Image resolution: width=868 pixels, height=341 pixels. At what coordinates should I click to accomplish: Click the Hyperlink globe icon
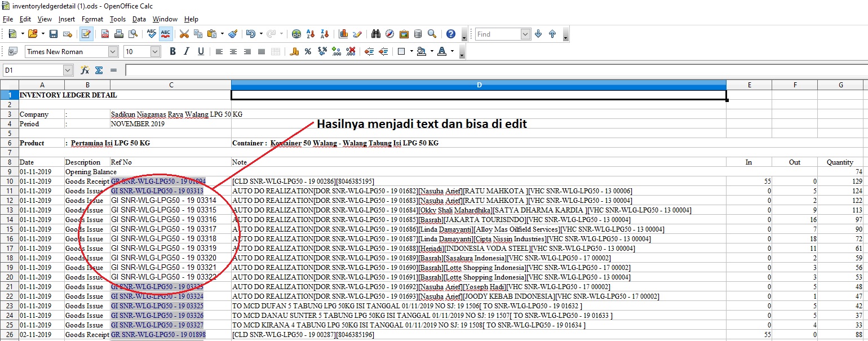point(296,34)
